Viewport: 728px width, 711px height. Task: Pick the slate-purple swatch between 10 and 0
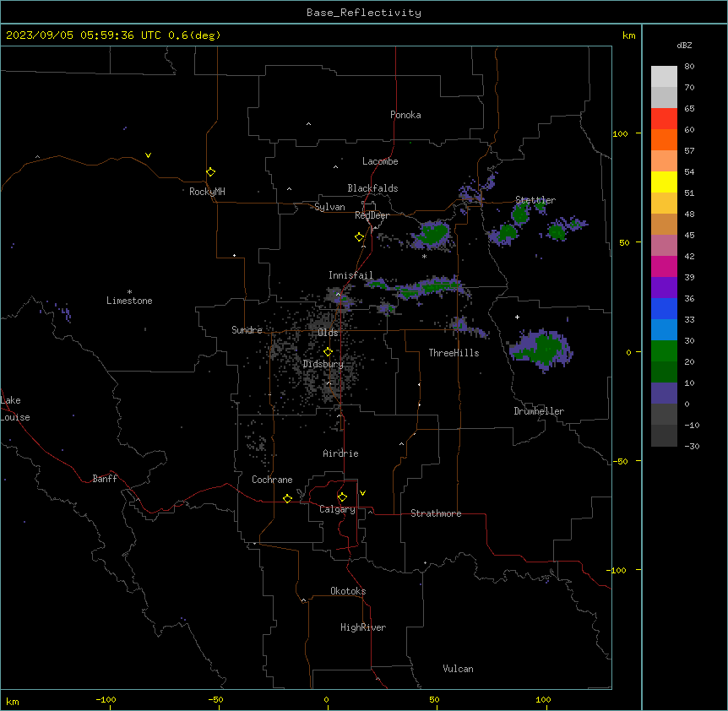pos(664,393)
